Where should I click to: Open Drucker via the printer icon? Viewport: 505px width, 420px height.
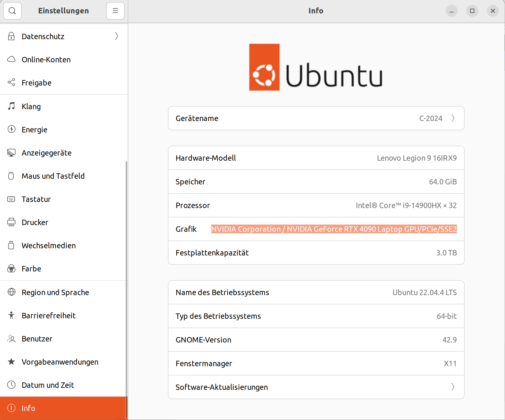coord(11,222)
